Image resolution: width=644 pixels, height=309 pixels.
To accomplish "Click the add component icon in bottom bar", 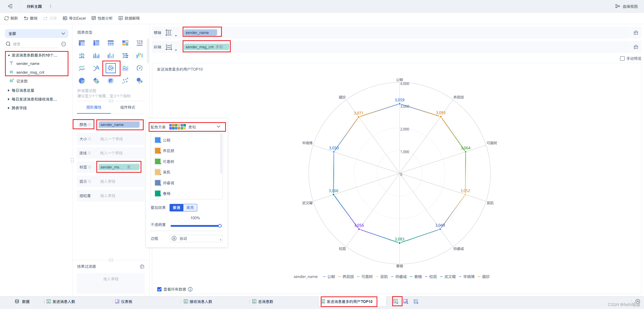I will (396, 301).
